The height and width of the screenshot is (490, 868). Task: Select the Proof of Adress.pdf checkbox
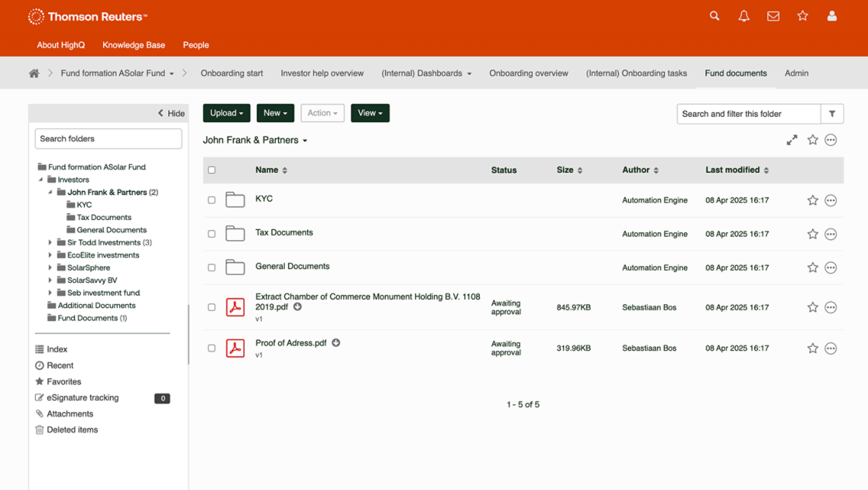coord(212,348)
